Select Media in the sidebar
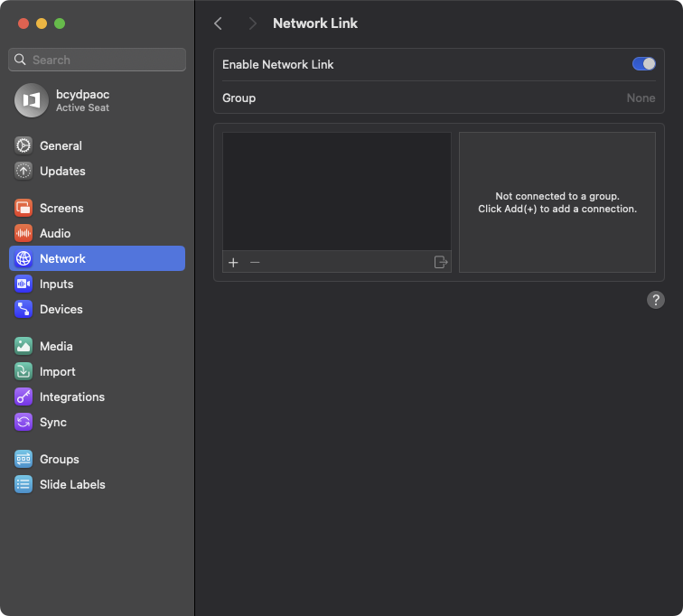Image resolution: width=683 pixels, height=616 pixels. pyautogui.click(x=56, y=346)
